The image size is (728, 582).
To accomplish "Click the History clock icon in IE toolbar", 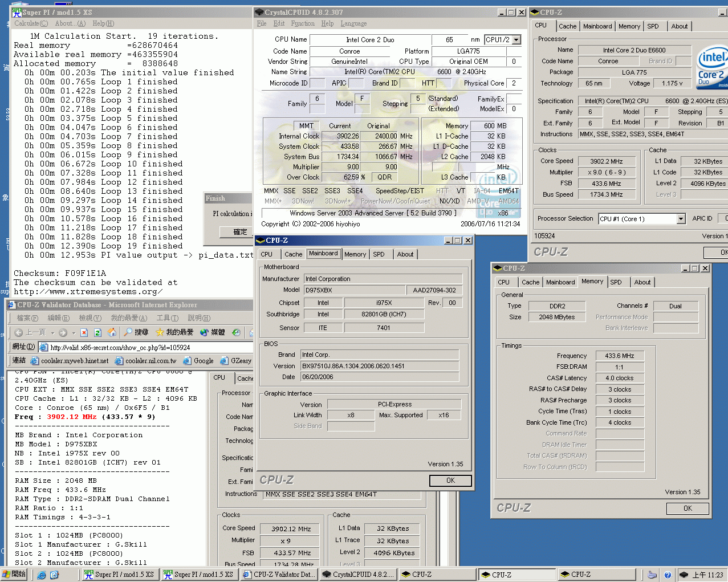I will [236, 332].
